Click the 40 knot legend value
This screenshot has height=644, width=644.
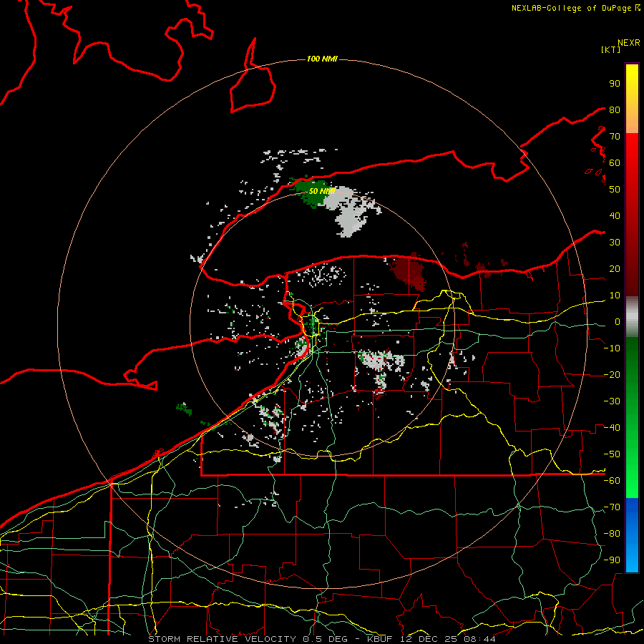(x=615, y=215)
